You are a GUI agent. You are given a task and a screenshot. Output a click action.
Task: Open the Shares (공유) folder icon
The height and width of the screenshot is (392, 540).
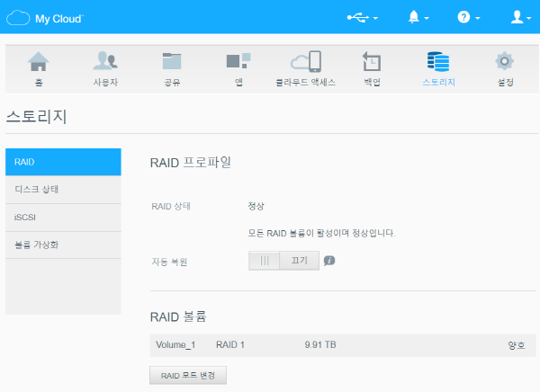(172, 61)
